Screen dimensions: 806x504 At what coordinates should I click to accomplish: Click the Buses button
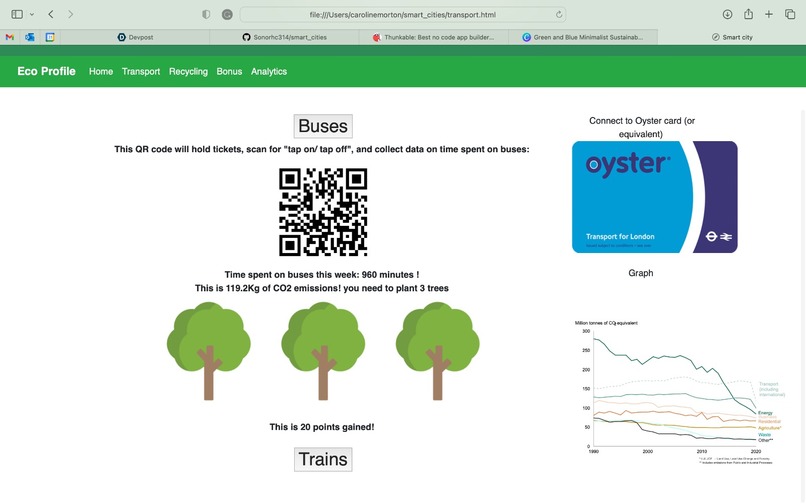coord(323,126)
